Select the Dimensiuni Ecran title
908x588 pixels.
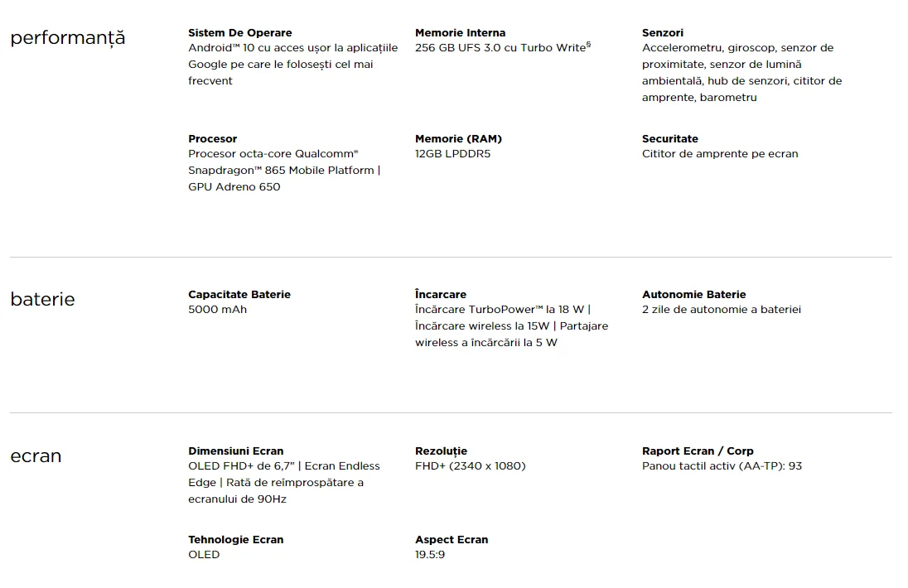235,451
